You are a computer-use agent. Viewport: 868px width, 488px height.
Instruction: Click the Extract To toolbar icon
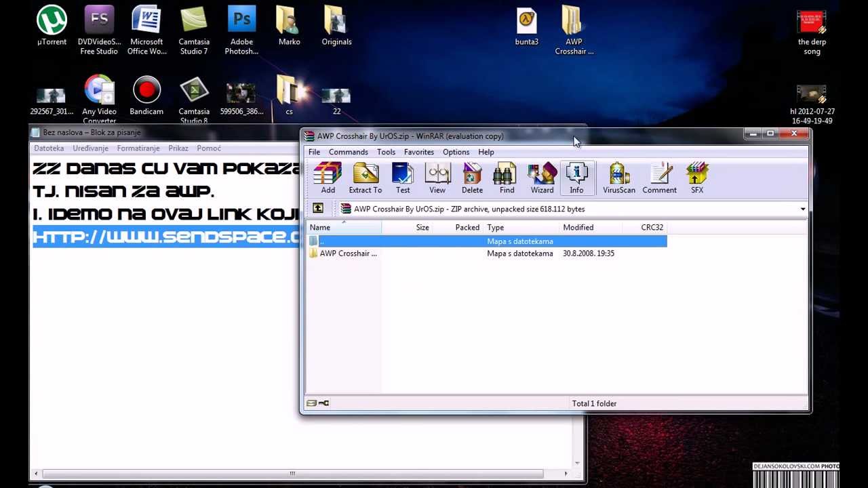(365, 178)
